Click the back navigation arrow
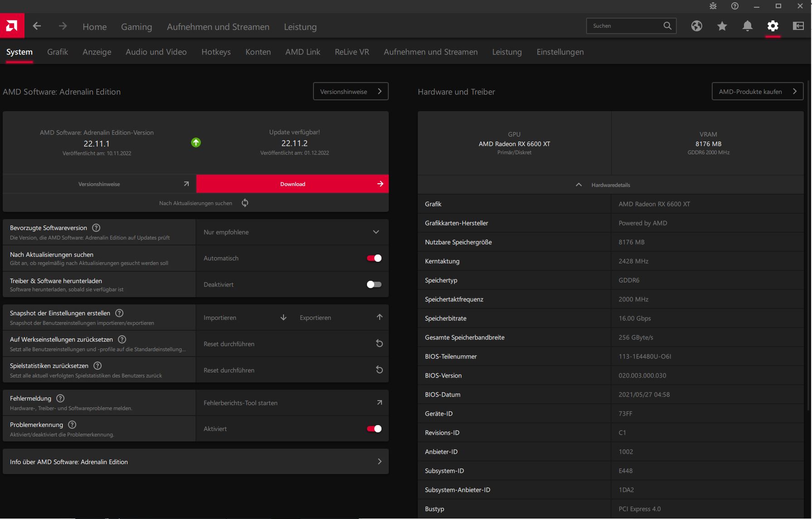The height and width of the screenshot is (519, 812). point(37,26)
